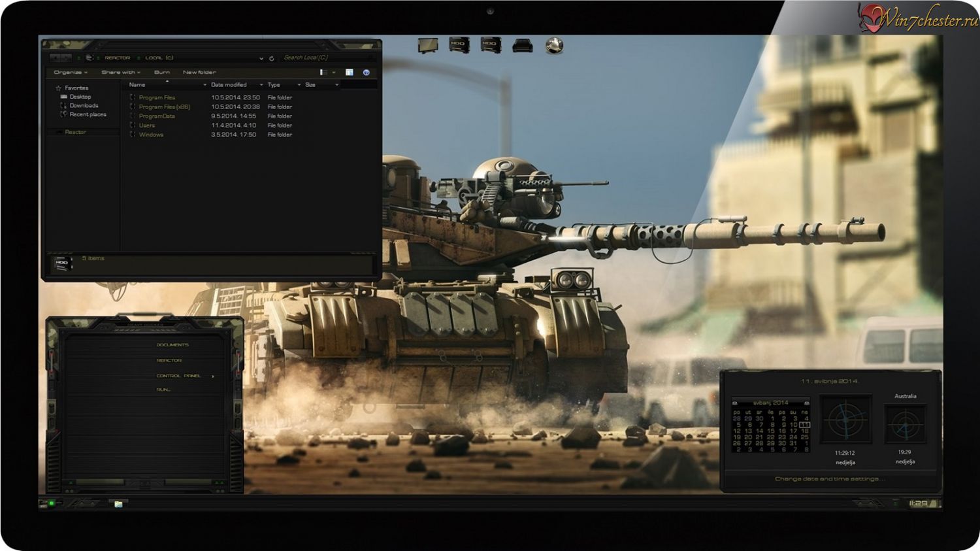Click the Explorer help icon
This screenshot has height=551, width=980.
click(x=367, y=73)
